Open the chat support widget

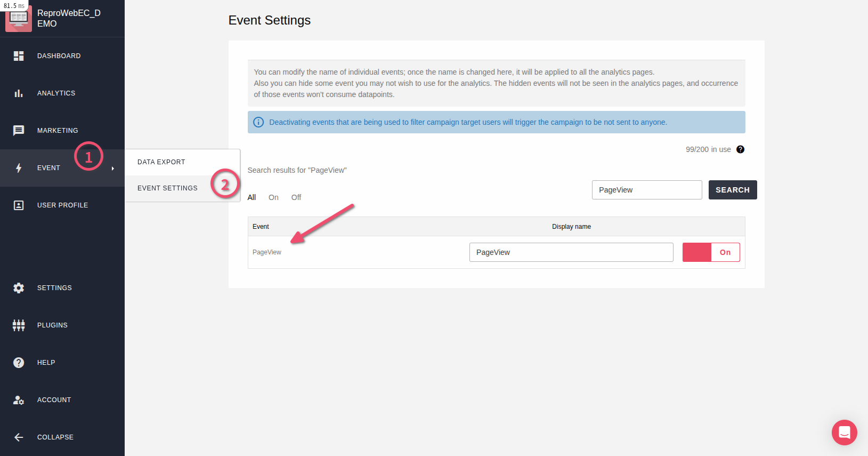[845, 433]
